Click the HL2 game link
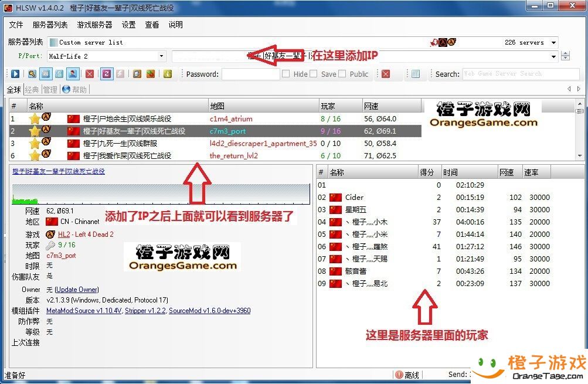This screenshot has width=588, height=384. [64, 235]
